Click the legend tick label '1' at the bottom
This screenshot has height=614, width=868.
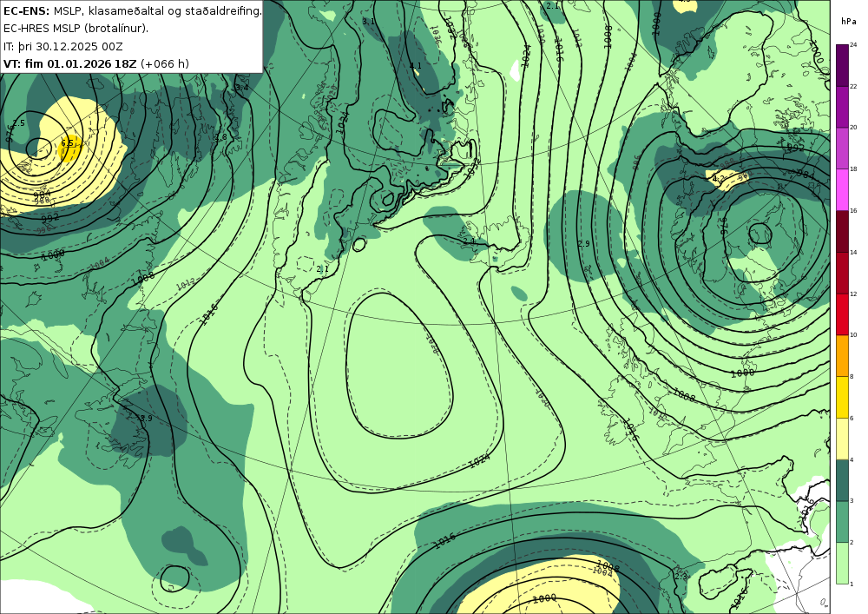coord(852,584)
